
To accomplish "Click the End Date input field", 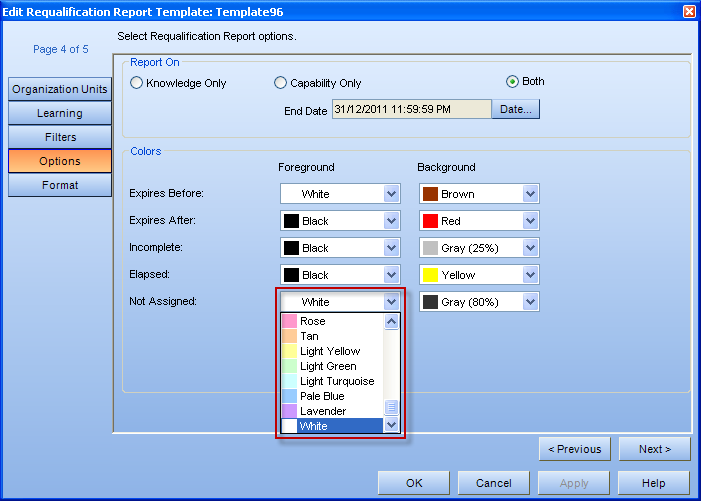I will point(411,110).
